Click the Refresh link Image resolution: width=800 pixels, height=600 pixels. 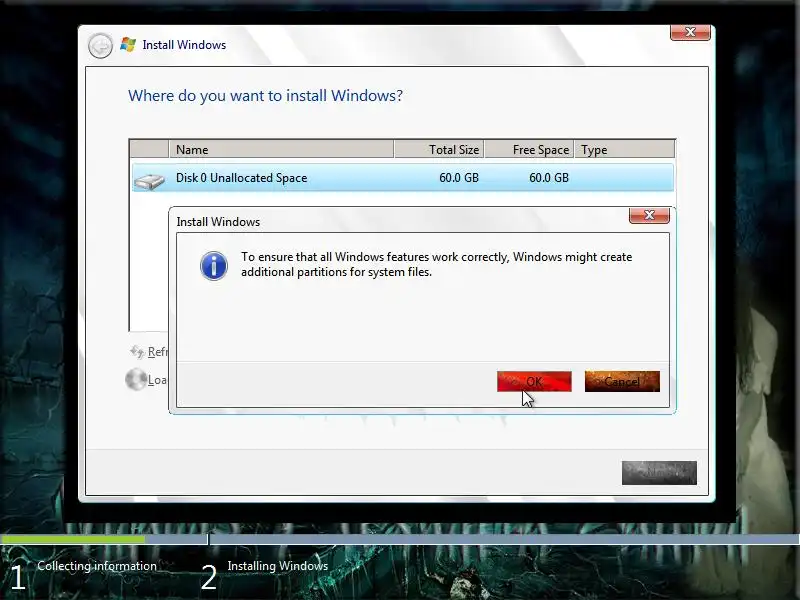tap(157, 352)
